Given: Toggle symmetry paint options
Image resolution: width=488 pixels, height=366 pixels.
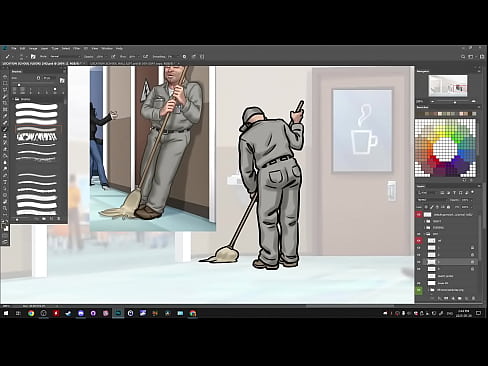Looking at the screenshot, I should tap(202, 57).
